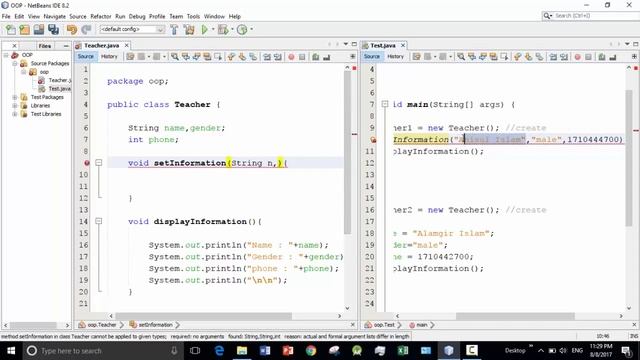This screenshot has width=640, height=360.
Task: Toggle Highlight Search in Teacher.java toolbar
Action: [207, 57]
